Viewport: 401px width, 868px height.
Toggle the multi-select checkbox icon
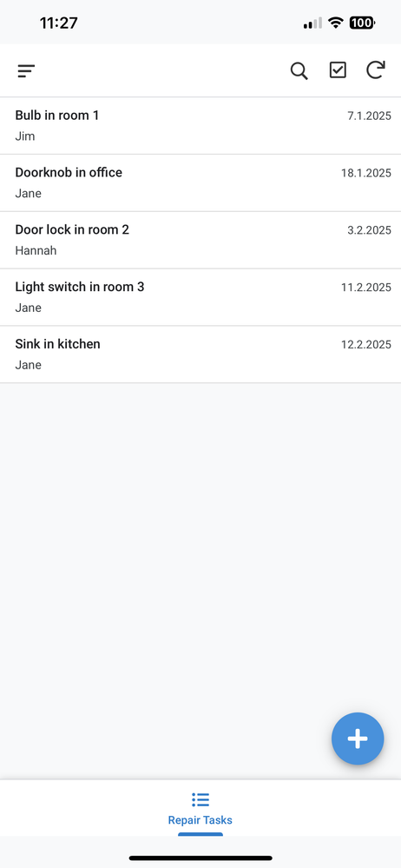[x=338, y=70]
